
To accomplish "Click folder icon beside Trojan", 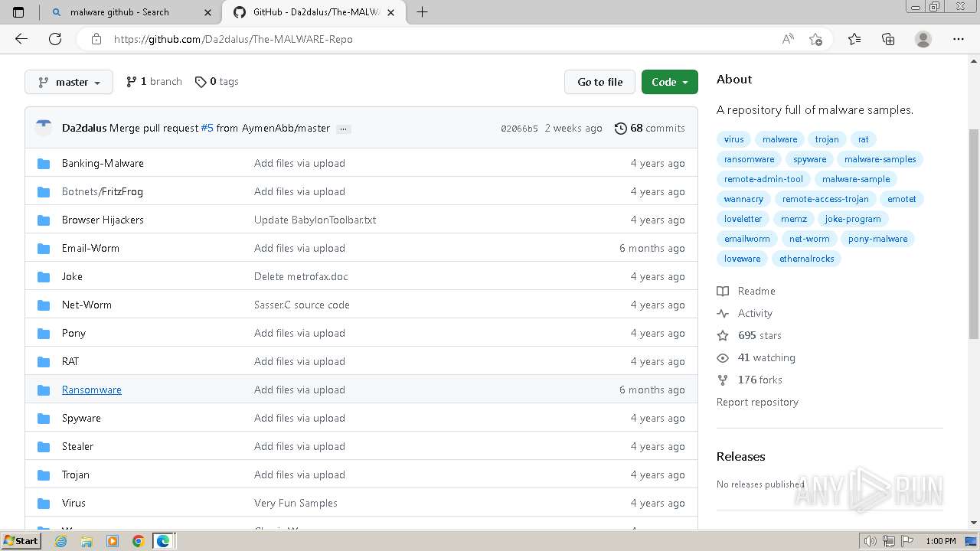I will (x=44, y=474).
